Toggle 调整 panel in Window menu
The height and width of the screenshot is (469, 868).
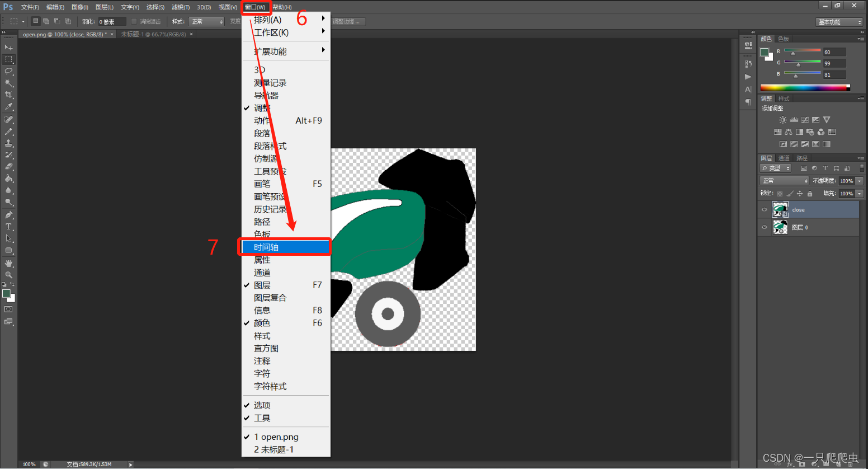pos(286,108)
